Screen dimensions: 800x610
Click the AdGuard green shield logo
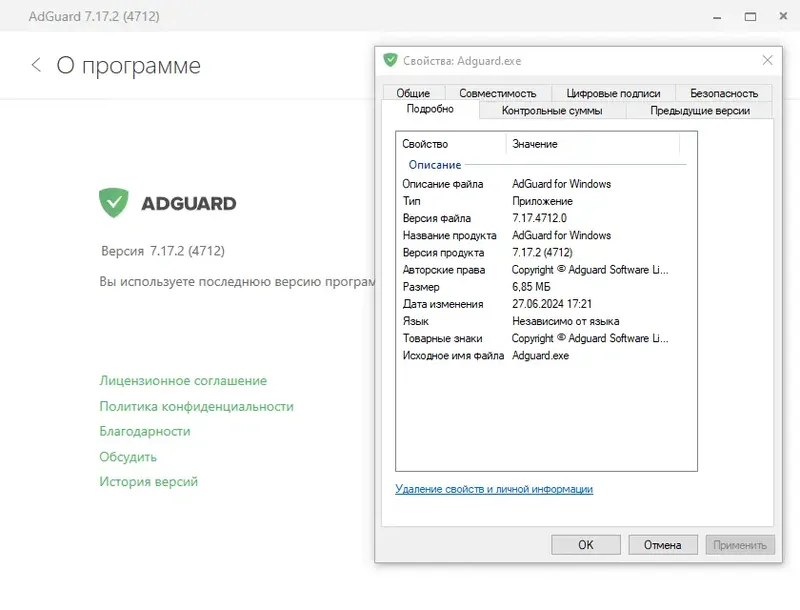coord(113,202)
